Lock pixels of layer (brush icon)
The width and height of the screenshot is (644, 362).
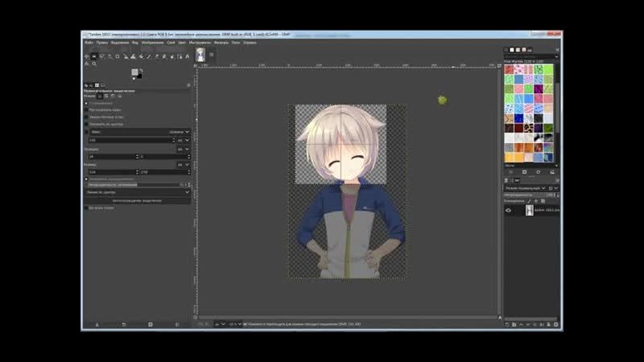(529, 201)
